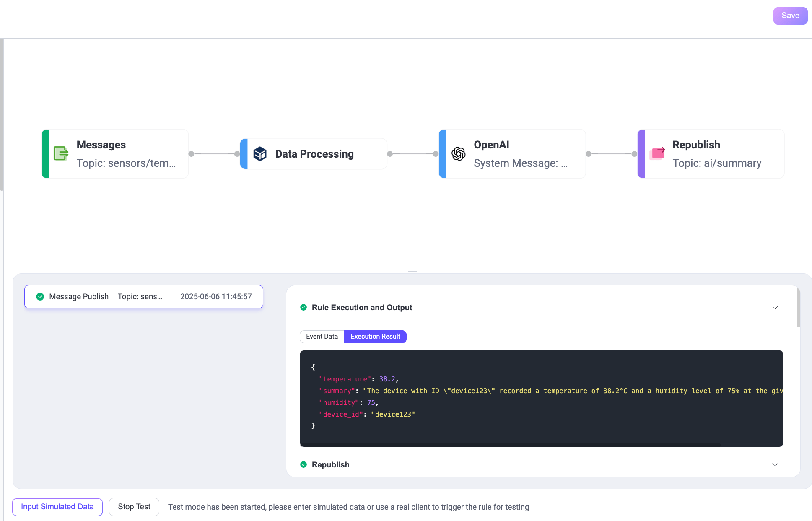812x521 pixels.
Task: Select the Message Publish event entry
Action: (x=143, y=297)
